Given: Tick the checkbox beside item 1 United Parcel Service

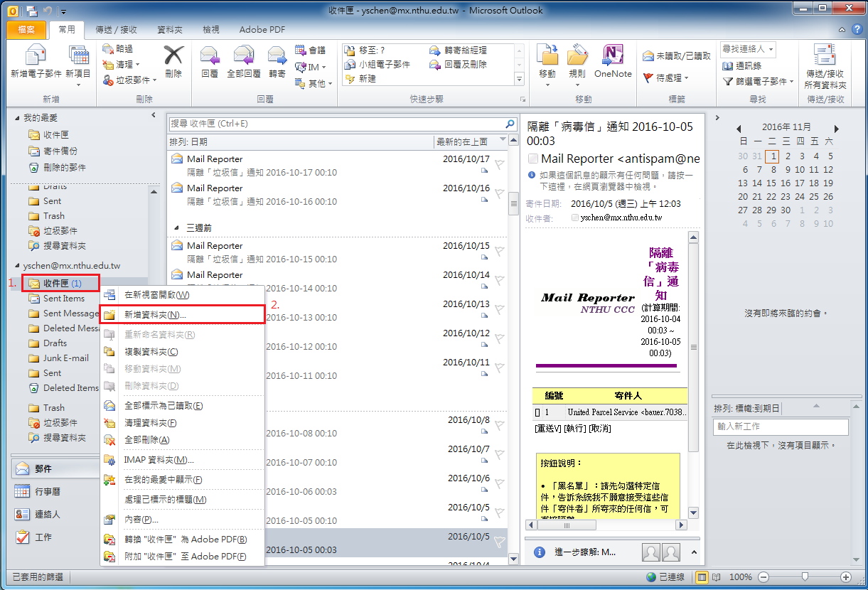Looking at the screenshot, I should coord(537,412).
